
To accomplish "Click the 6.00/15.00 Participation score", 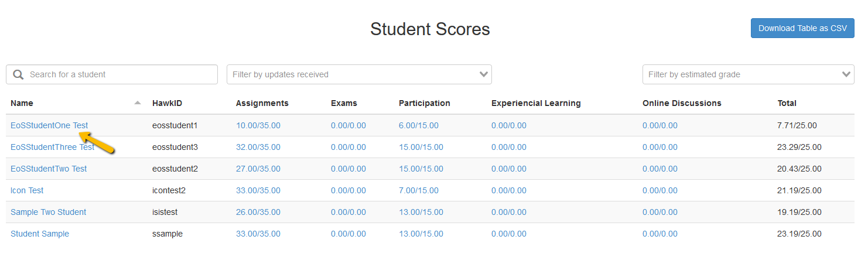I will click(x=418, y=125).
